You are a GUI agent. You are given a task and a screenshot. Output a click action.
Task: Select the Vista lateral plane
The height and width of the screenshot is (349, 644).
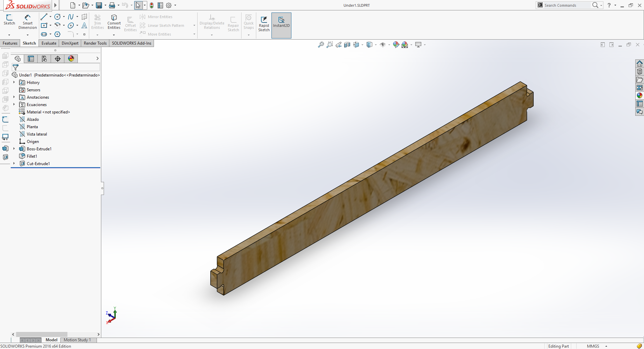(37, 134)
